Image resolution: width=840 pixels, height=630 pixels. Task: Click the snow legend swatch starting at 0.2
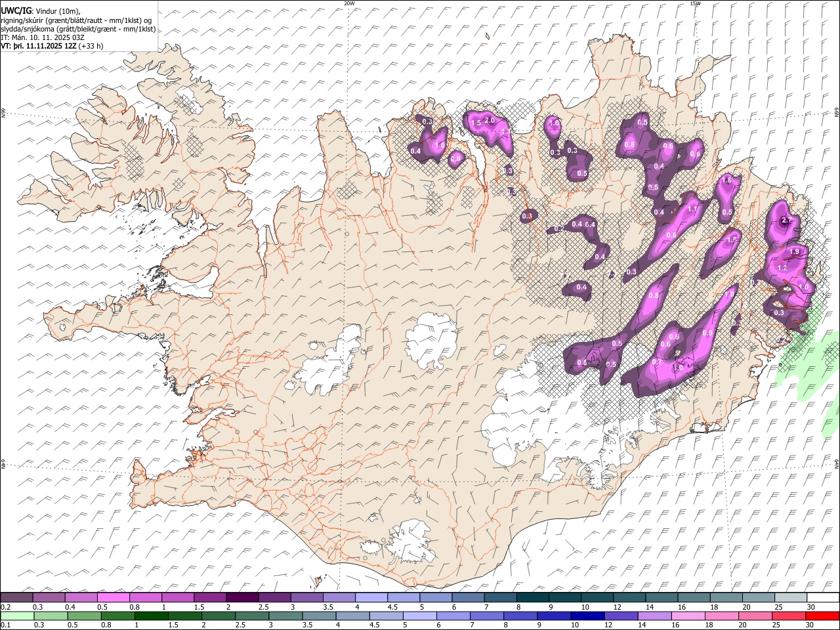coord(16,597)
